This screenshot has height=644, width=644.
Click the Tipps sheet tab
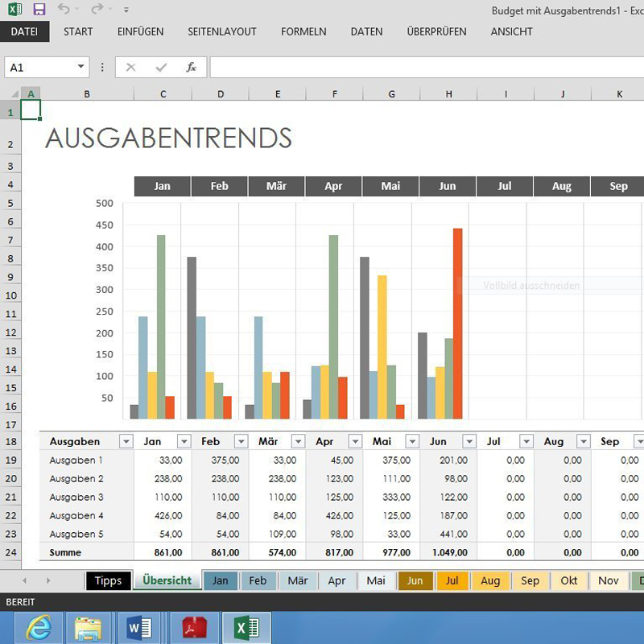(109, 580)
